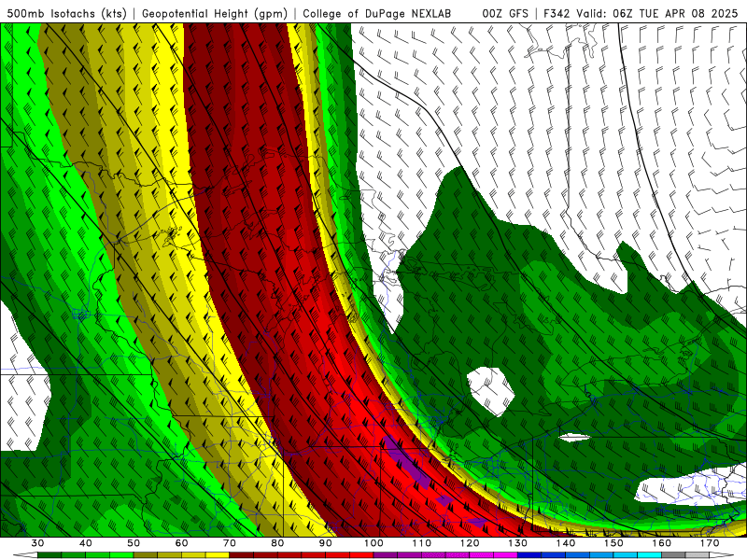
Task: Click the "College of DuPage NEXLAB" label
Action: [x=376, y=13]
